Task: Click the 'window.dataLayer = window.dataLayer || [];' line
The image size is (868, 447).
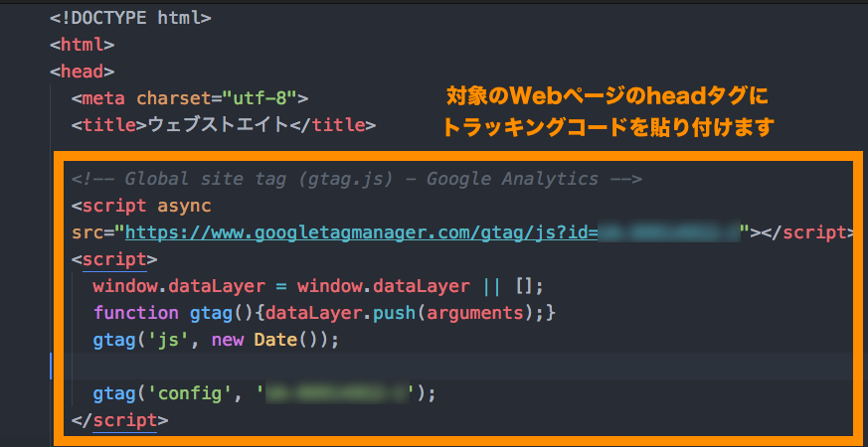Action: point(319,286)
